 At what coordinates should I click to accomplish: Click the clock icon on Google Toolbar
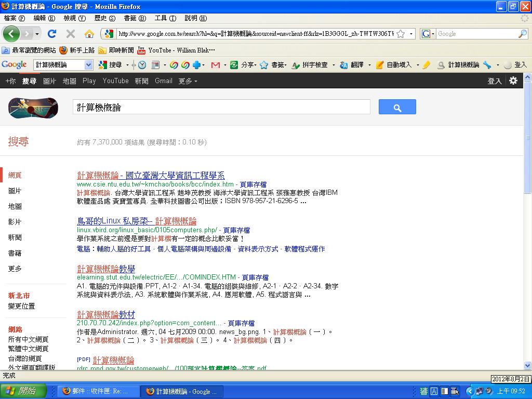(142, 65)
